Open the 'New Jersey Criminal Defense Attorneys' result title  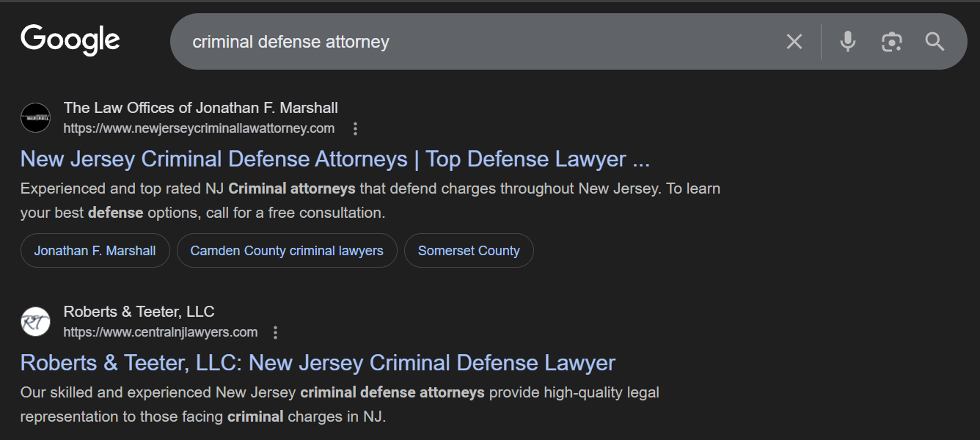(334, 159)
